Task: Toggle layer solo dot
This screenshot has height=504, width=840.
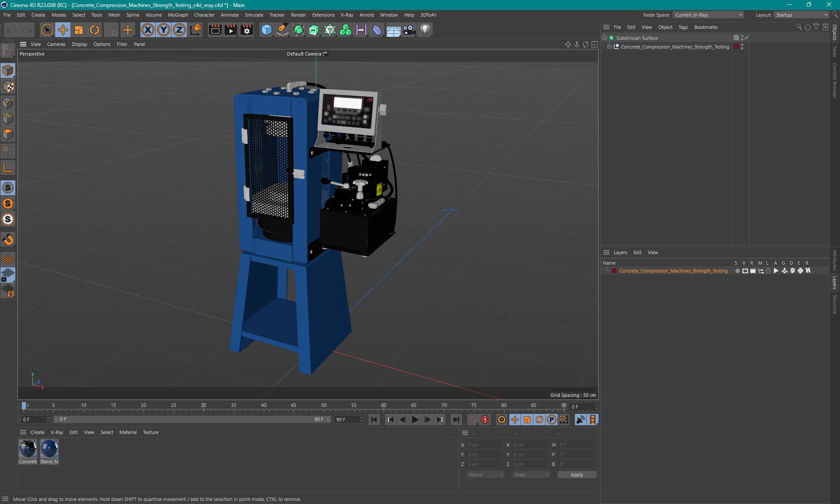Action: 738,271
